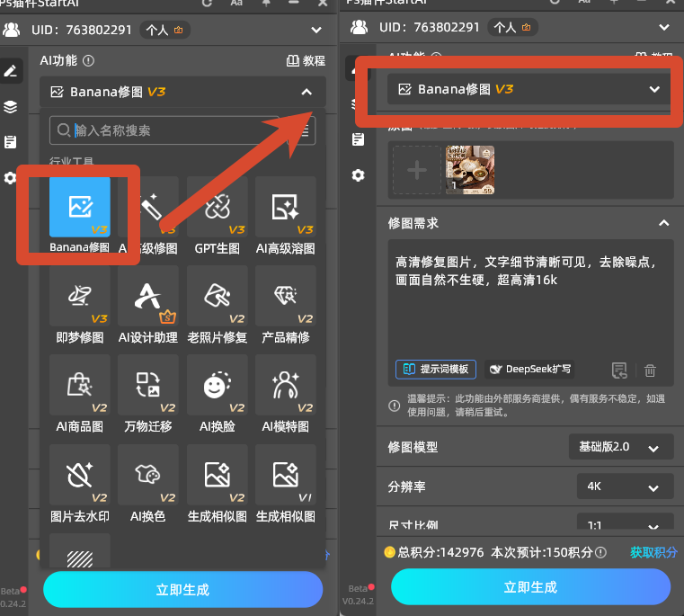Click the 行业工具 category heading
Screen dimensions: 684x616
(71, 161)
